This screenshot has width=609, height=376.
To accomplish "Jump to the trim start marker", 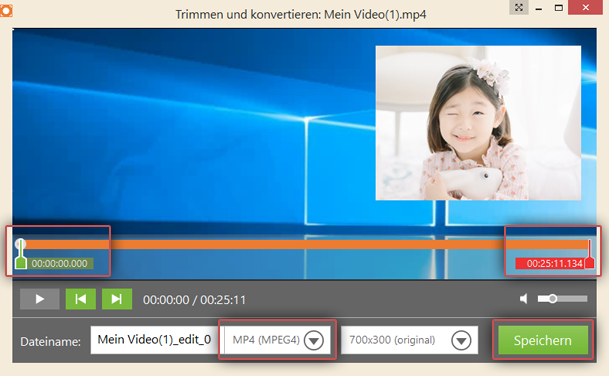I will pyautogui.click(x=81, y=299).
